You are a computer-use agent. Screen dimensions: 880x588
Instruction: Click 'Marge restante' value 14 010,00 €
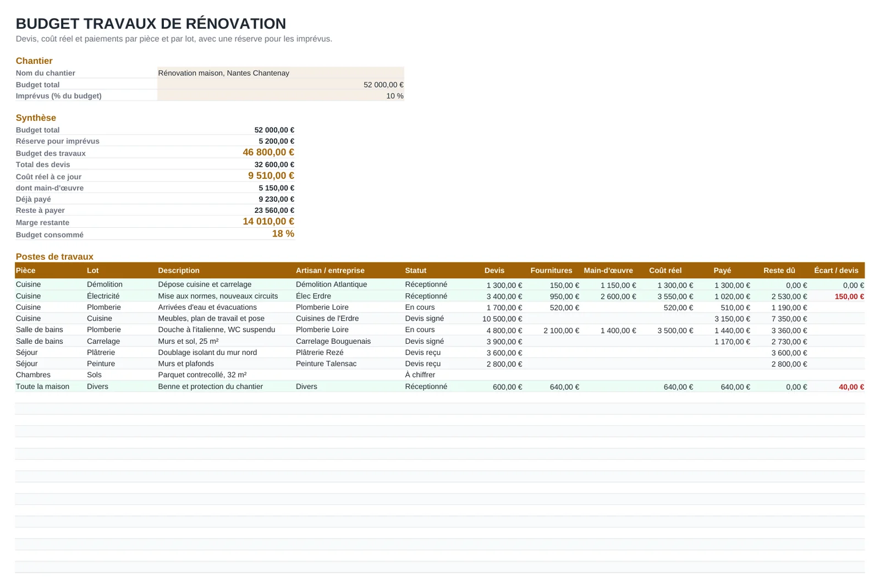point(268,221)
